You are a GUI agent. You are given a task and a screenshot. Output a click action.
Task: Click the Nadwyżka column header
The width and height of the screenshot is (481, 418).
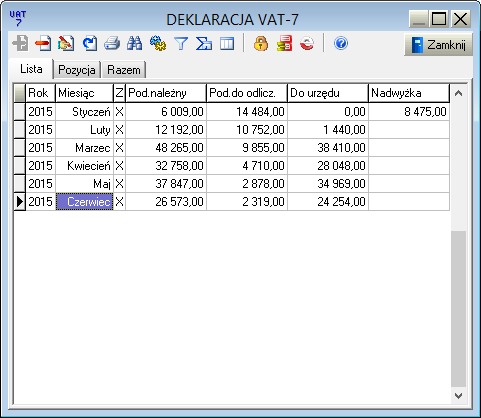(x=409, y=93)
